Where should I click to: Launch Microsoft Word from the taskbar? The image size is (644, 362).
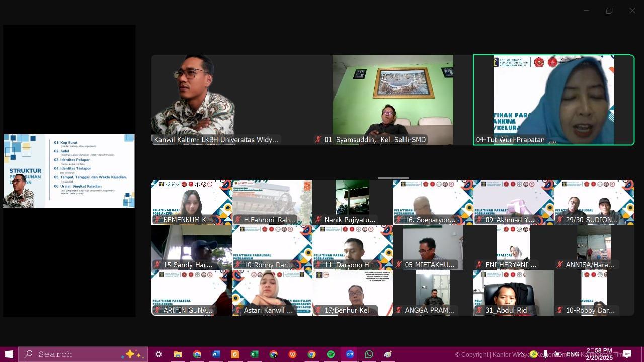click(x=216, y=354)
